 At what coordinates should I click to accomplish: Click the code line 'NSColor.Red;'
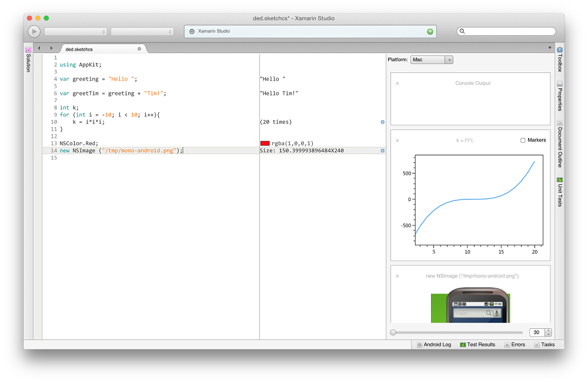(79, 144)
